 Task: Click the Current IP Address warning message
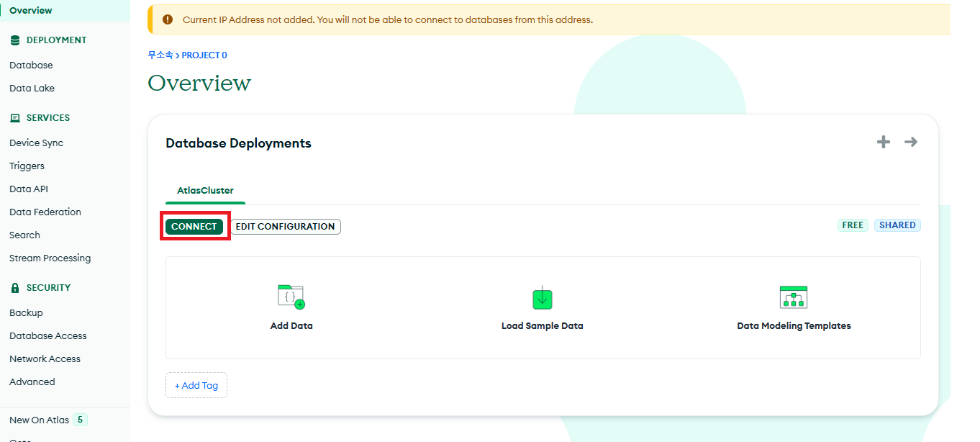coord(388,19)
